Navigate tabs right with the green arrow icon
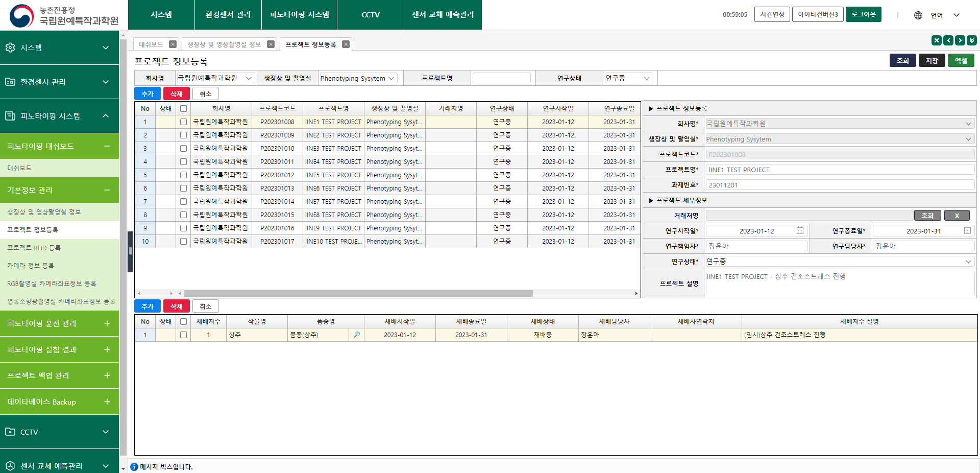 point(961,40)
